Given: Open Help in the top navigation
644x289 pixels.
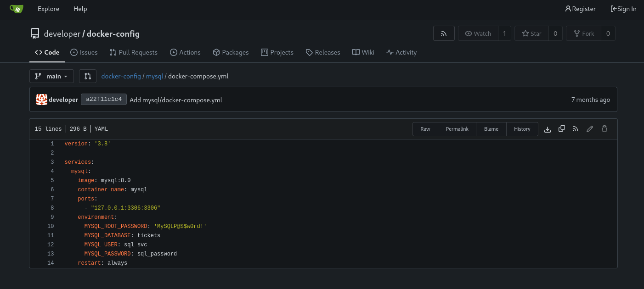Looking at the screenshot, I should click(80, 9).
